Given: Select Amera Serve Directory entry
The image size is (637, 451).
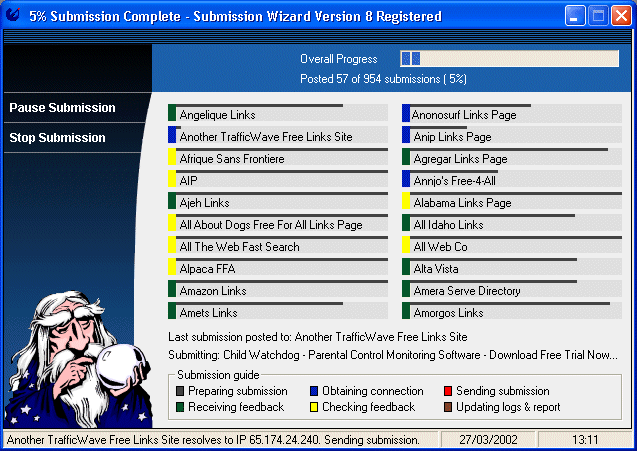Looking at the screenshot, I should [x=512, y=288].
